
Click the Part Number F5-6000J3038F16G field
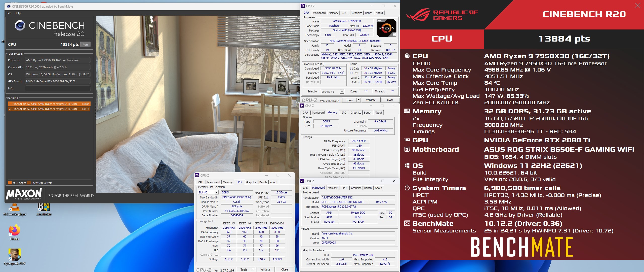236,211
